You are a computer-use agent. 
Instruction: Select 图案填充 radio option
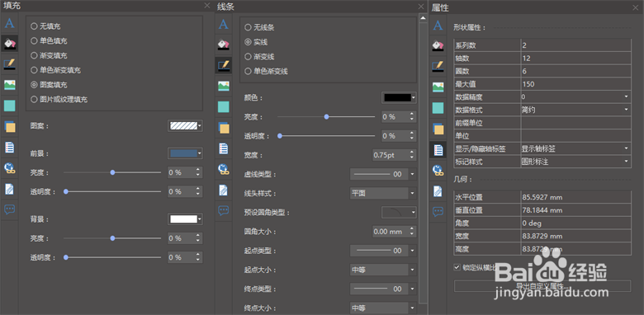[x=49, y=85]
